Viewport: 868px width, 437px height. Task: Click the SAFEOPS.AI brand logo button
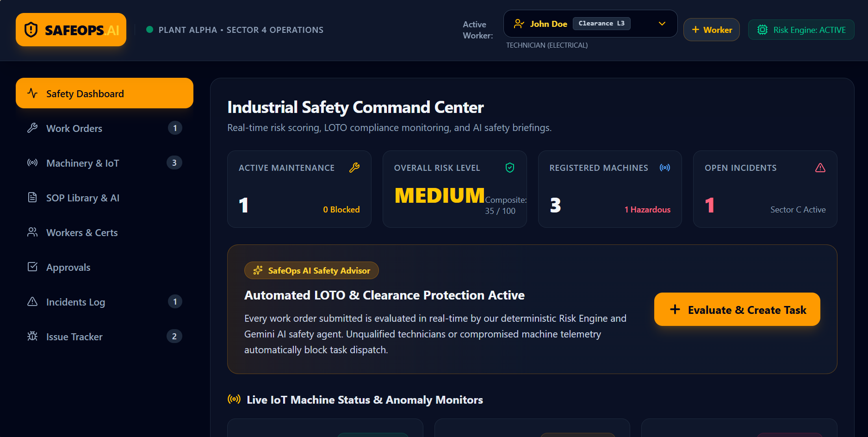71,30
